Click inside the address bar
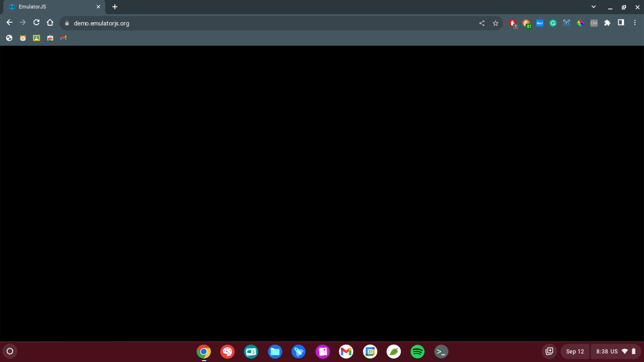Image resolution: width=644 pixels, height=362 pixels. pyautogui.click(x=189, y=23)
